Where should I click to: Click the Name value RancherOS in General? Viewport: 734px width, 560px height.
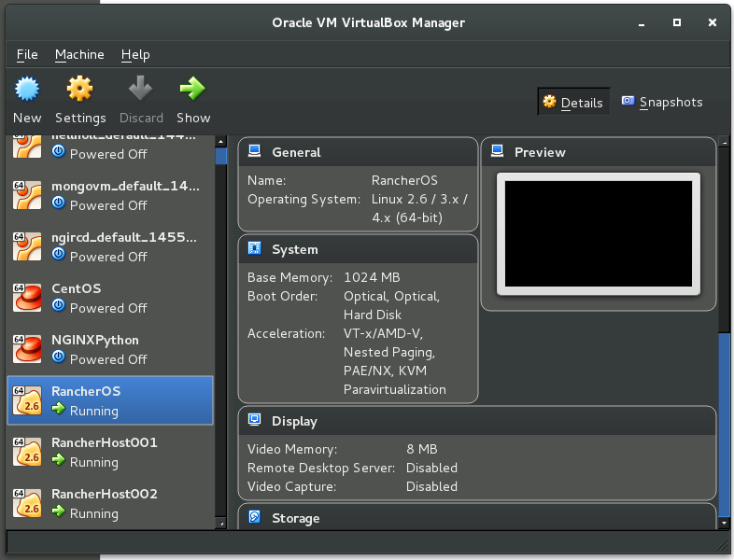pyautogui.click(x=404, y=180)
